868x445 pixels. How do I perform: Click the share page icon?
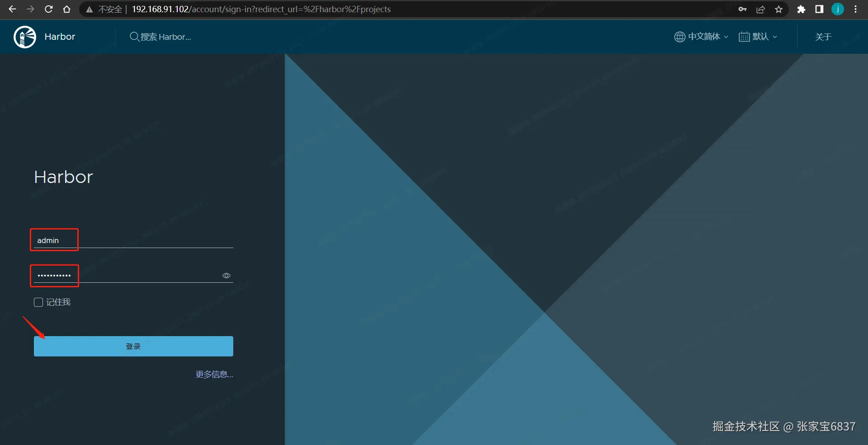(x=760, y=9)
